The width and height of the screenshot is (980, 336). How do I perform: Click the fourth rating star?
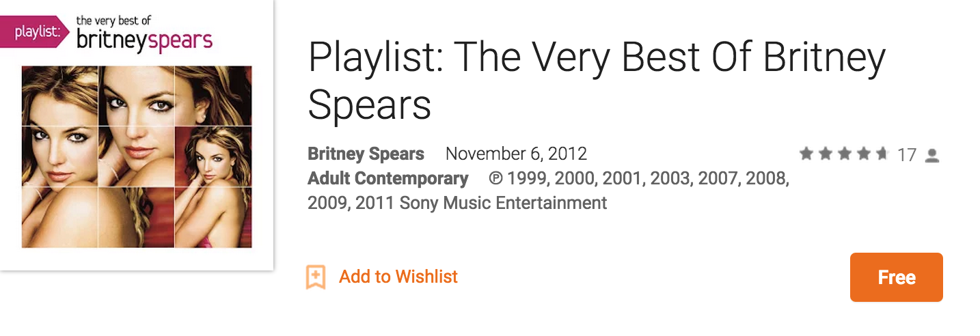tap(863, 154)
